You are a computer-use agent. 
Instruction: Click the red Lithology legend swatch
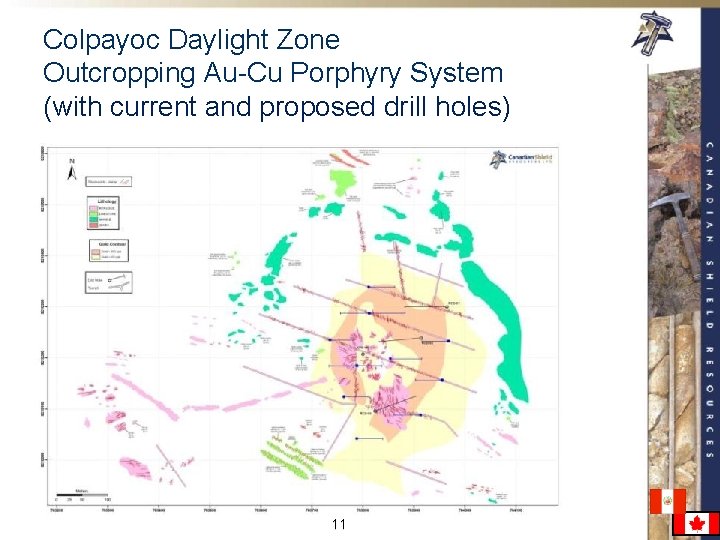93,225
